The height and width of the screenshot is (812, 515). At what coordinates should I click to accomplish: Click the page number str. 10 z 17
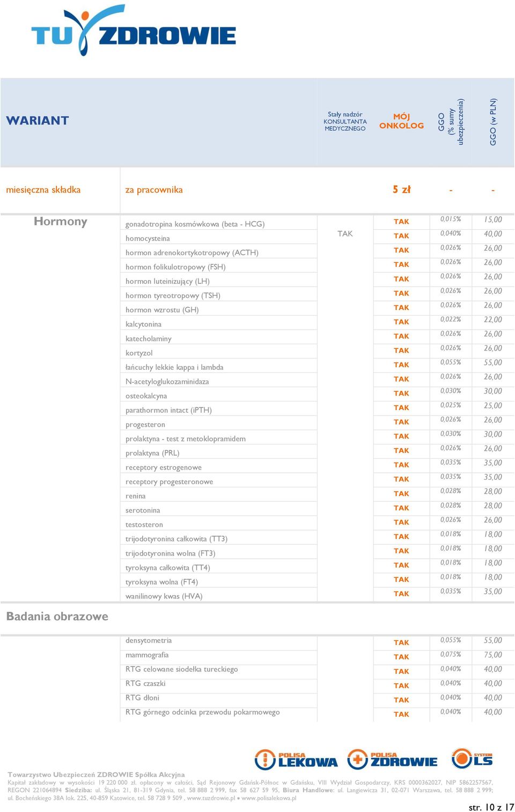point(491,807)
